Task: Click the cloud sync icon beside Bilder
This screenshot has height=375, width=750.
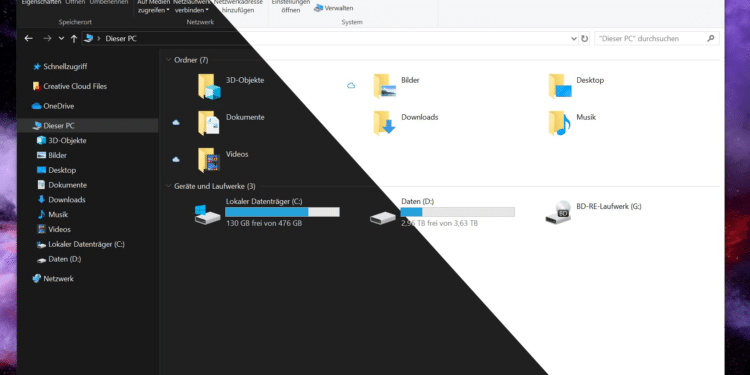Action: (351, 86)
